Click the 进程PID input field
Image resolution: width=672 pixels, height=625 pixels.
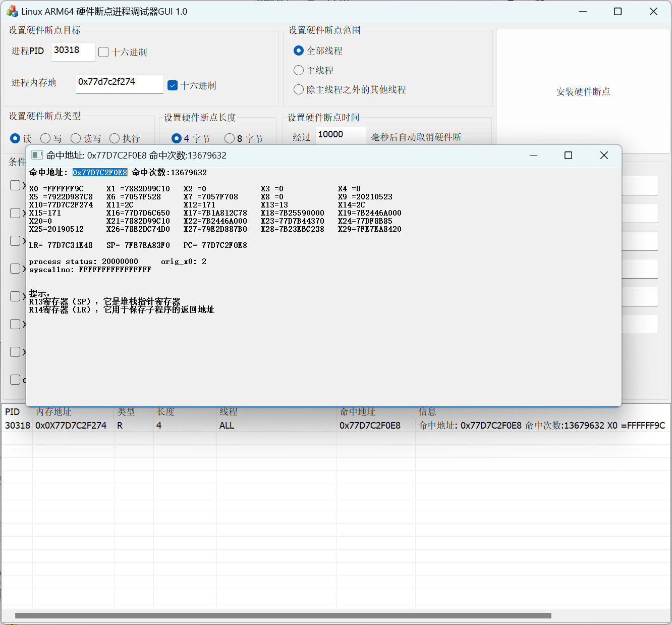(73, 51)
